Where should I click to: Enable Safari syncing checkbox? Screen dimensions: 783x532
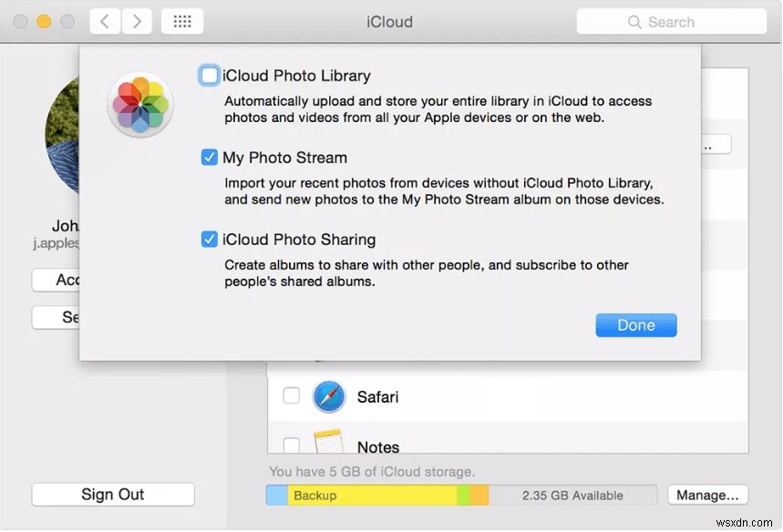point(291,396)
